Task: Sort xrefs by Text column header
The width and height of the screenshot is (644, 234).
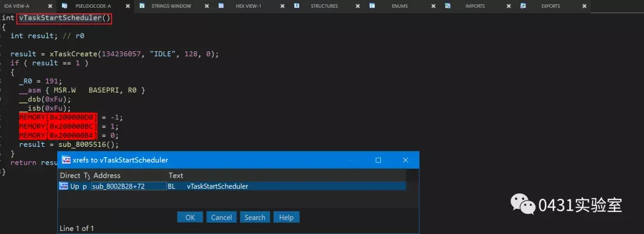Action: [176, 176]
